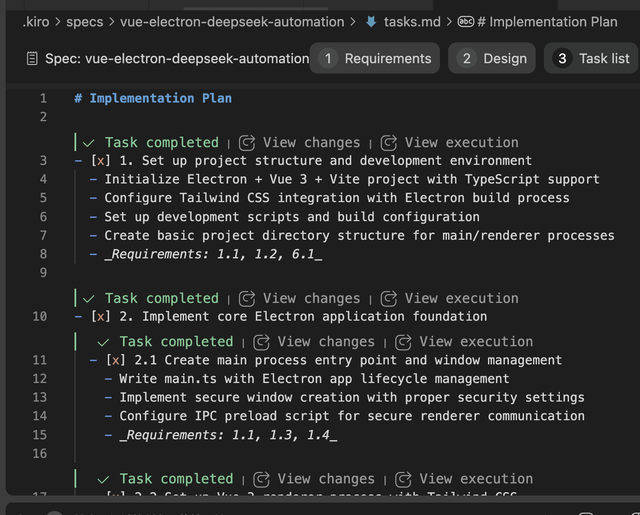The image size is (640, 515).
Task: Click the tasks.md breadcrumb file
Action: click(x=412, y=22)
